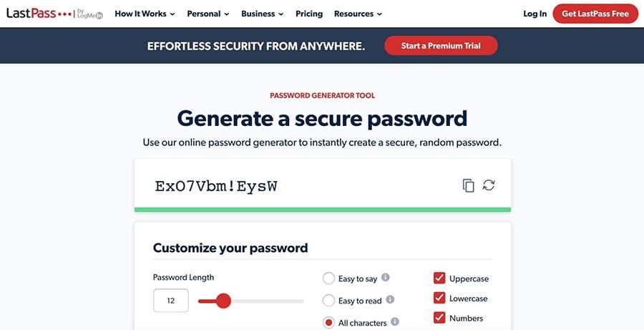Regenerate password with refresh icon
The image size is (644, 330).
(489, 185)
